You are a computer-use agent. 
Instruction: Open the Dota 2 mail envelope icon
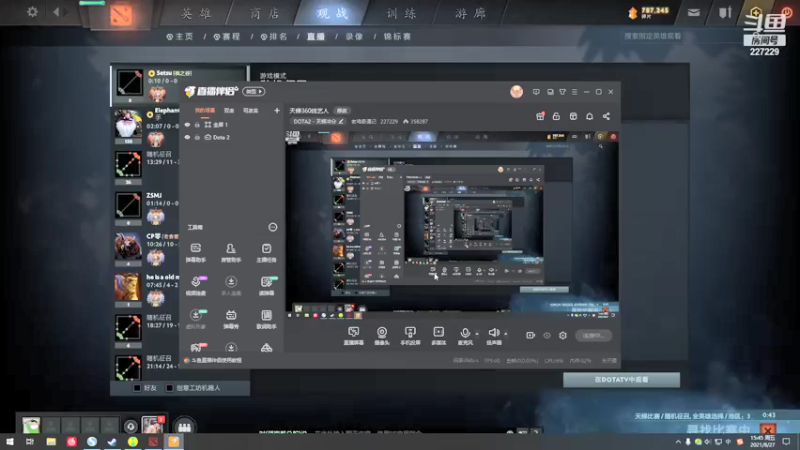[693, 13]
